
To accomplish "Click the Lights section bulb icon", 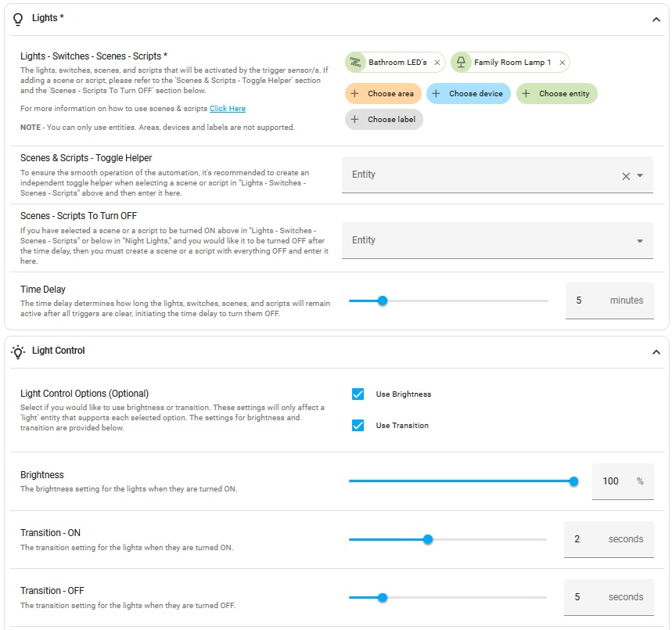I will (x=18, y=19).
